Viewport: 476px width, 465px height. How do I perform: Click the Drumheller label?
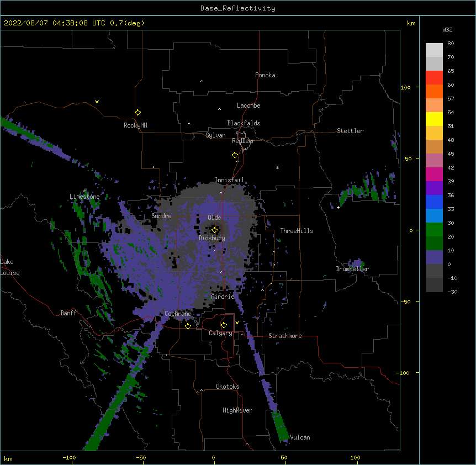(x=352, y=269)
